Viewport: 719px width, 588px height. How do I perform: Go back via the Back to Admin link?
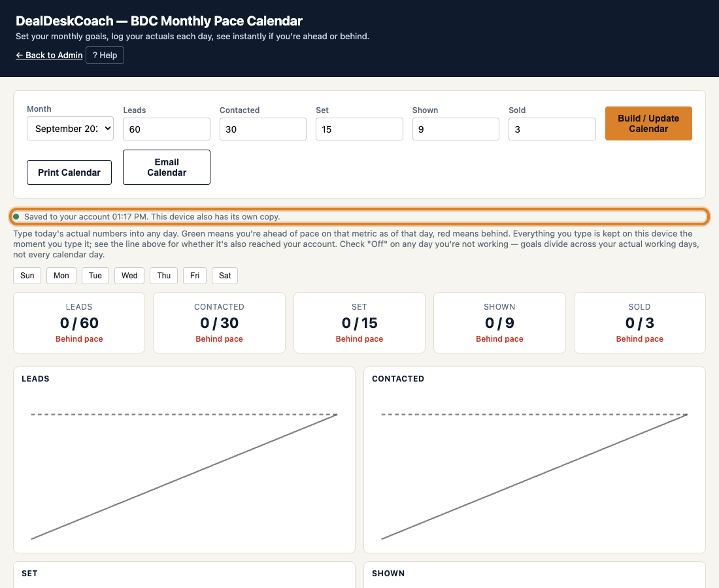(49, 55)
